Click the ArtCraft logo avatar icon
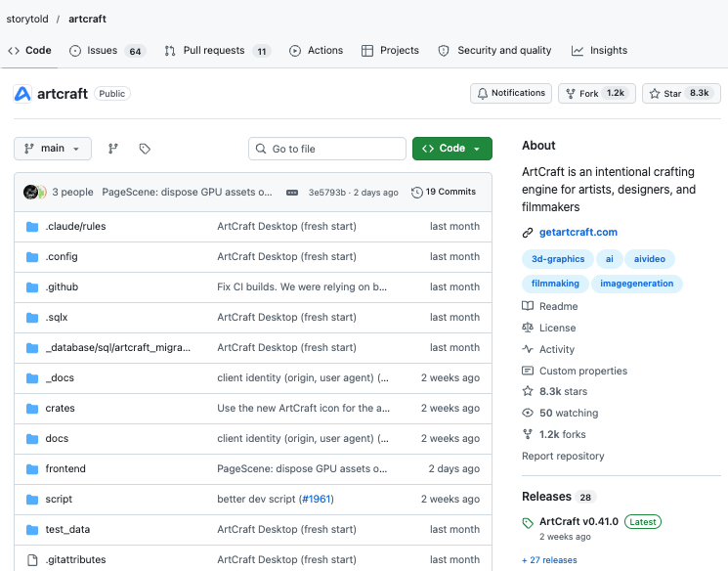 point(22,94)
